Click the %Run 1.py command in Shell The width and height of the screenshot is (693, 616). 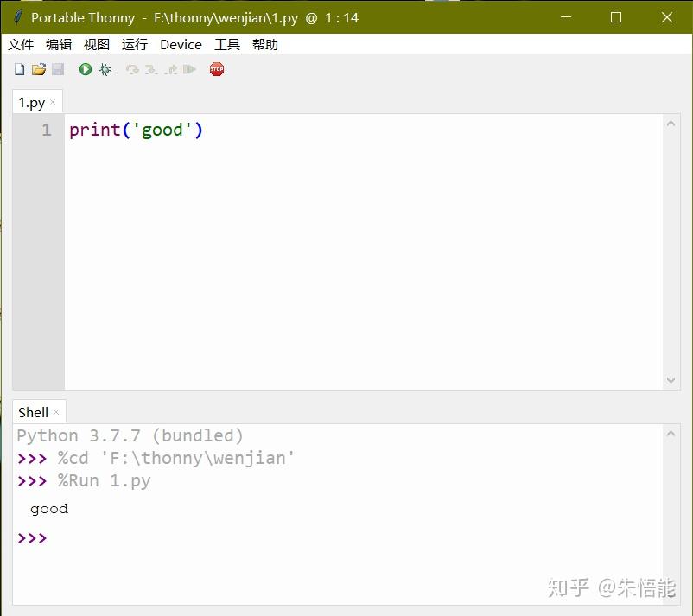point(105,480)
